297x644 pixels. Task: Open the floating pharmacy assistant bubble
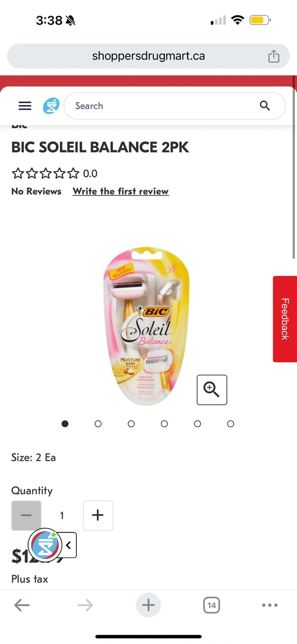pyautogui.click(x=45, y=545)
